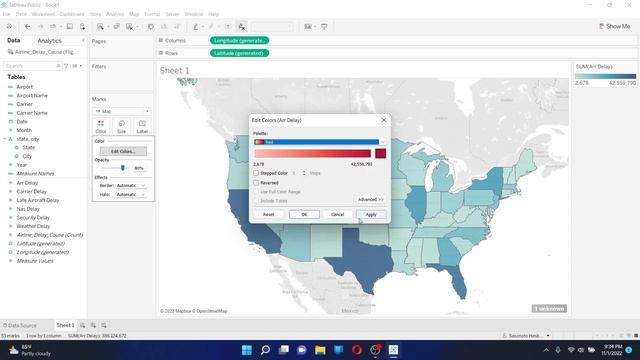Click the Undo back arrow in toolbar

[27, 27]
